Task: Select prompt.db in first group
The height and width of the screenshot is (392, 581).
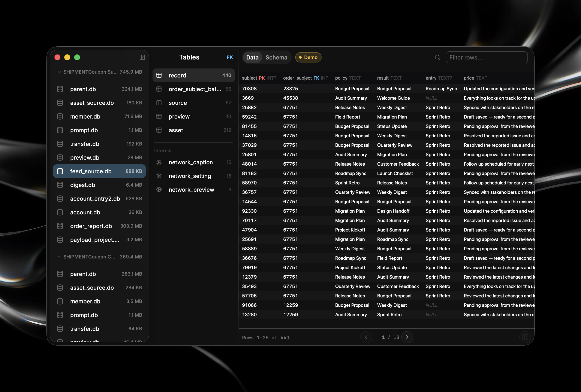Action: click(x=99, y=130)
